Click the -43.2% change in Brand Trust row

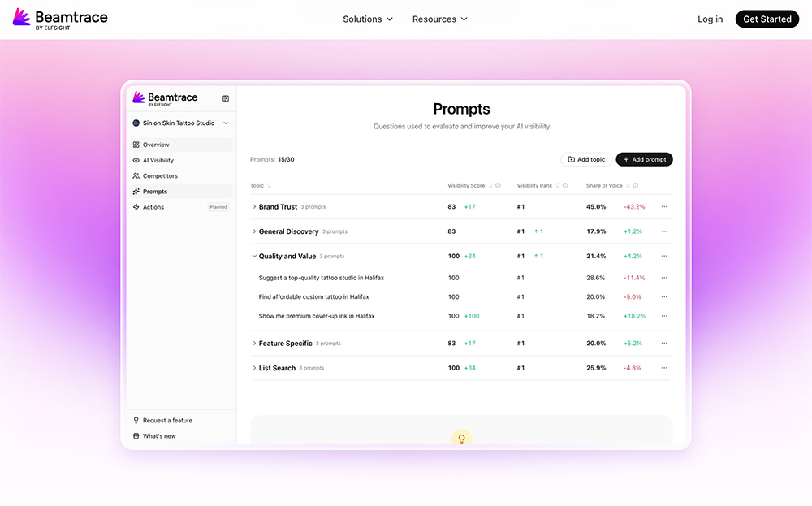[x=634, y=206]
